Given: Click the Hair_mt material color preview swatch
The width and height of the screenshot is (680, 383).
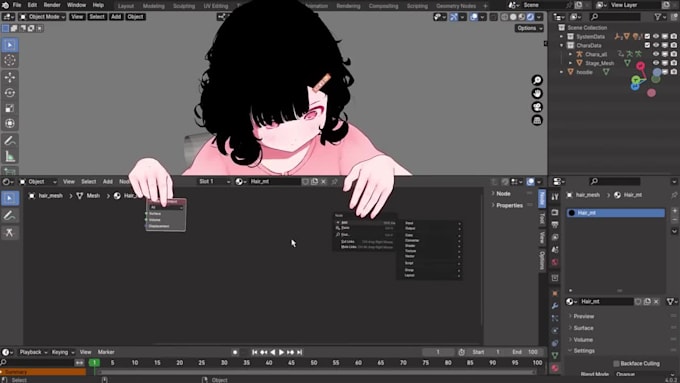Looking at the screenshot, I should [x=572, y=213].
